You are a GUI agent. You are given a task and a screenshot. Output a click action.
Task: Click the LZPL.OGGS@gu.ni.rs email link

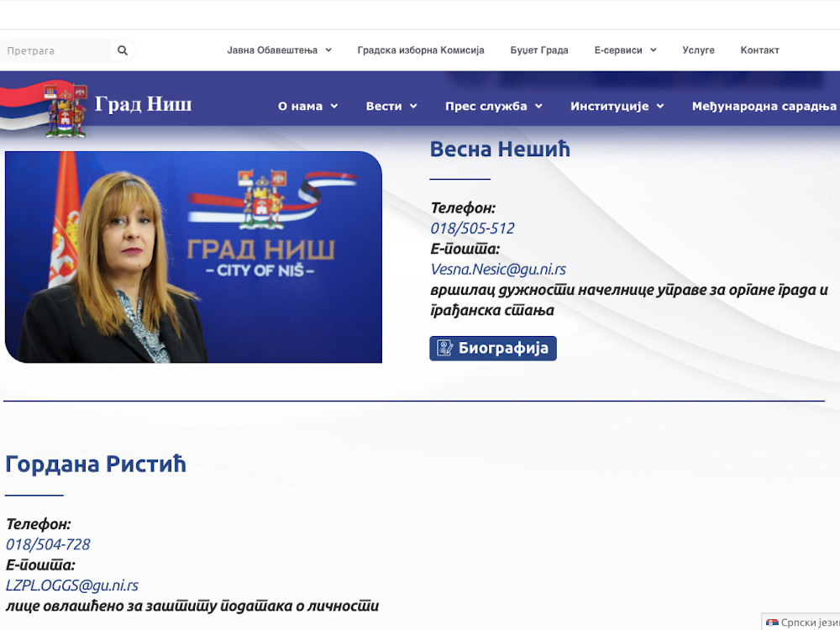coord(72,585)
